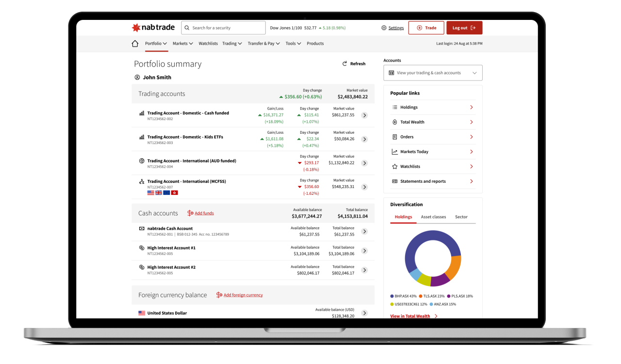Switch to the Asset classes tab
This screenshot has width=621, height=364.
tap(433, 217)
